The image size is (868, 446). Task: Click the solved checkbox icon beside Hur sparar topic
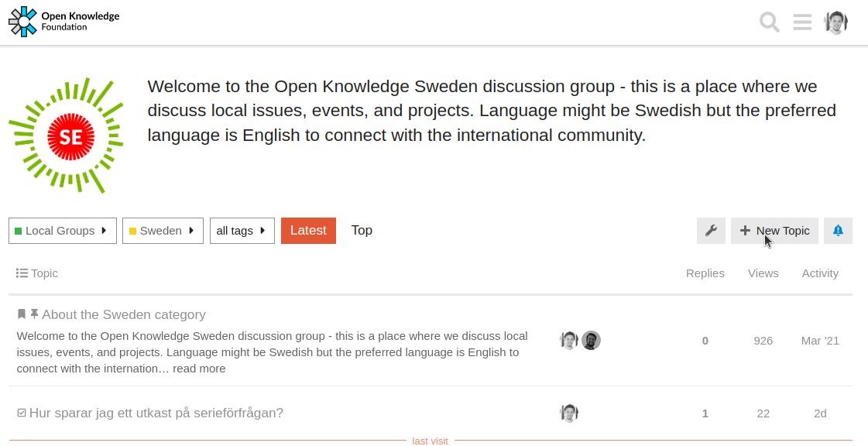(22, 413)
